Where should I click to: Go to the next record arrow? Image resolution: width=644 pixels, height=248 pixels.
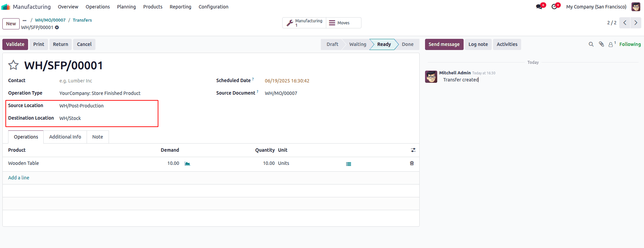636,23
